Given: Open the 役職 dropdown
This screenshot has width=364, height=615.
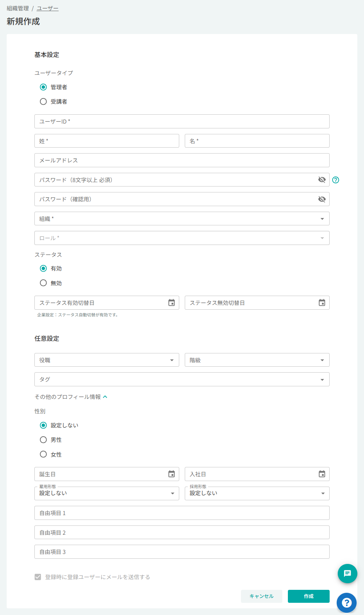Looking at the screenshot, I should click(107, 360).
